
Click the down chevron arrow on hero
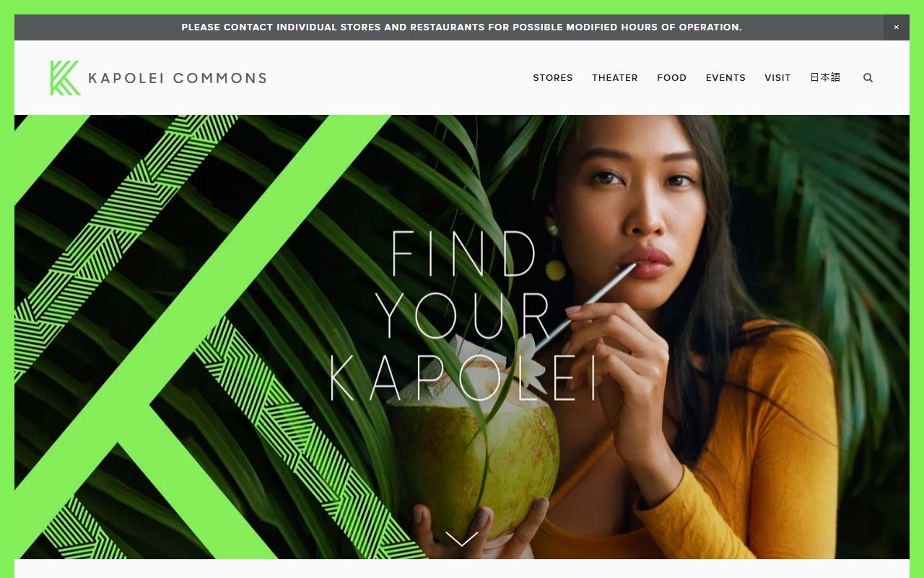[x=462, y=539]
